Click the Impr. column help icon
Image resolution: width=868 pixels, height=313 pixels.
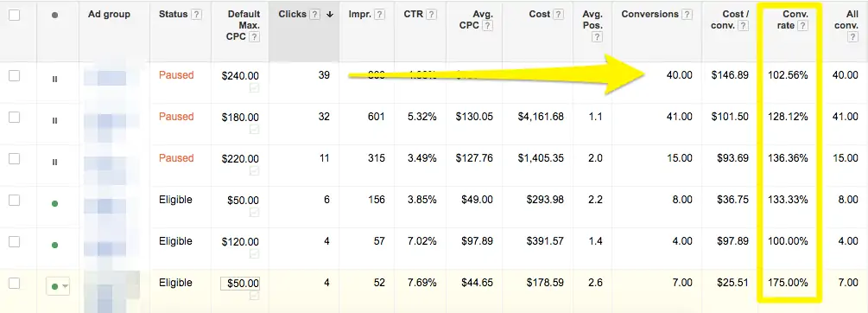point(380,15)
